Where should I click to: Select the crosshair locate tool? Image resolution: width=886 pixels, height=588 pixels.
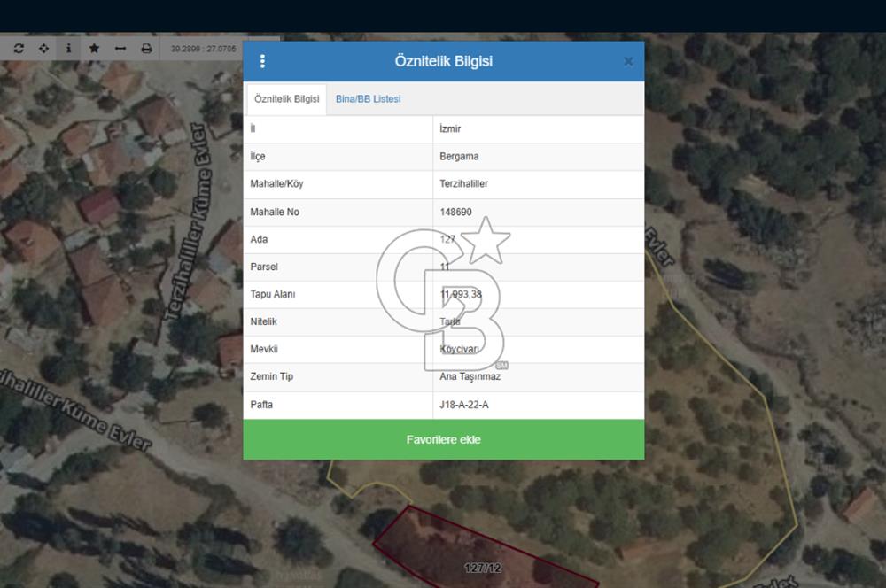coord(43,49)
